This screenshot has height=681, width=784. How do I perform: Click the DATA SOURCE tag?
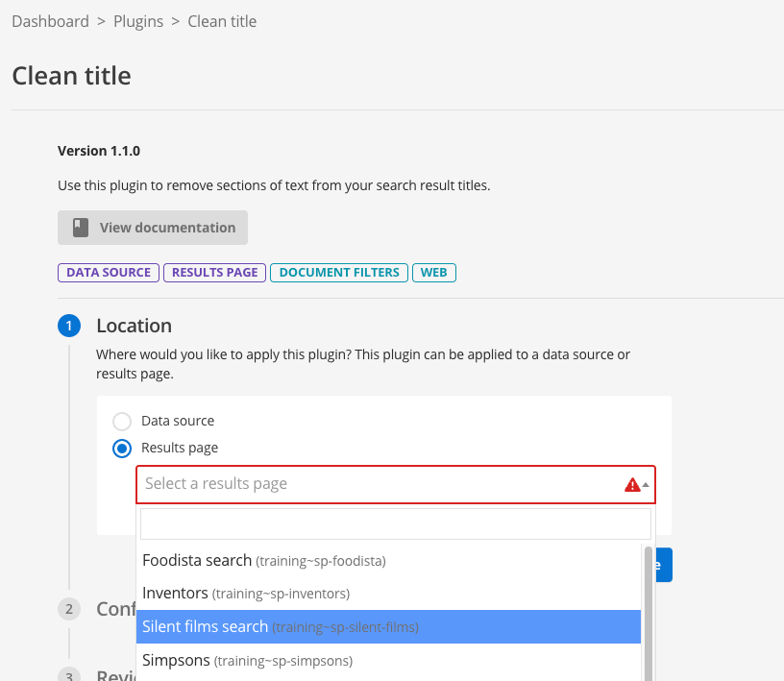pyautogui.click(x=108, y=272)
